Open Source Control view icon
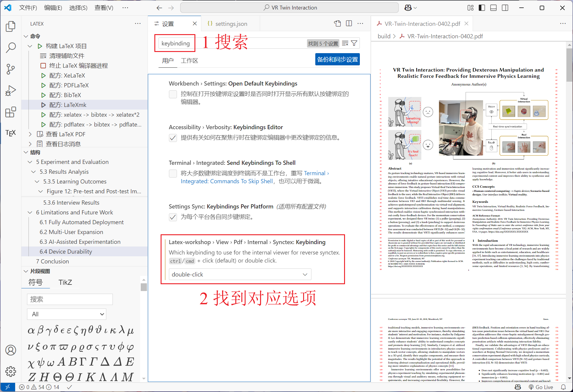This screenshot has width=573, height=392. [x=11, y=69]
